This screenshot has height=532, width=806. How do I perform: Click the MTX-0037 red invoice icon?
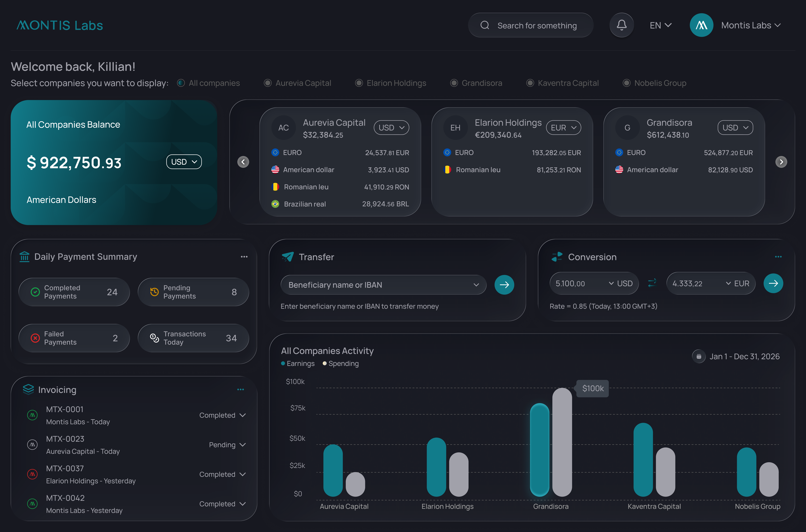[x=32, y=474]
